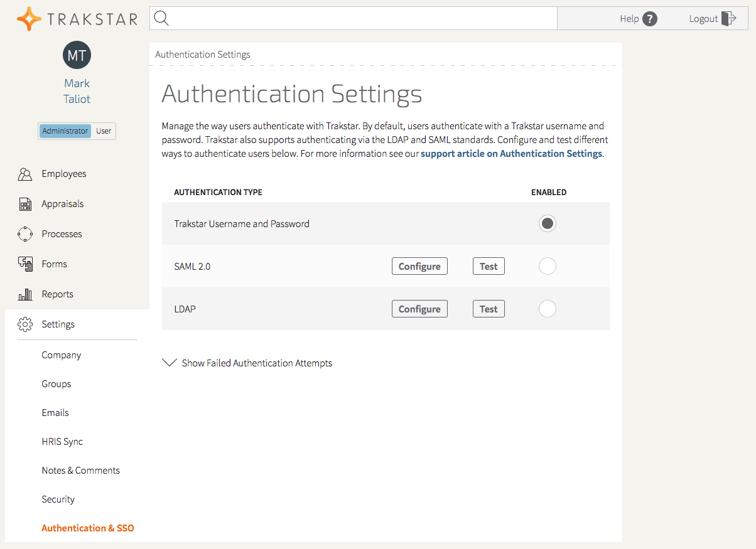Click the MT user avatar
756x549 pixels.
77,55
